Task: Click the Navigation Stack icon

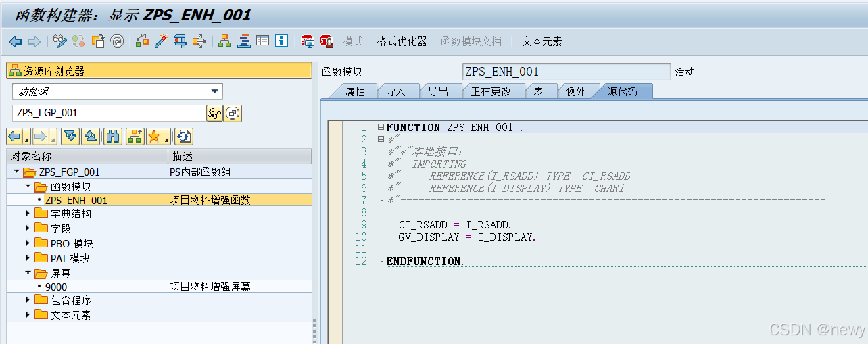Action: click(x=243, y=41)
